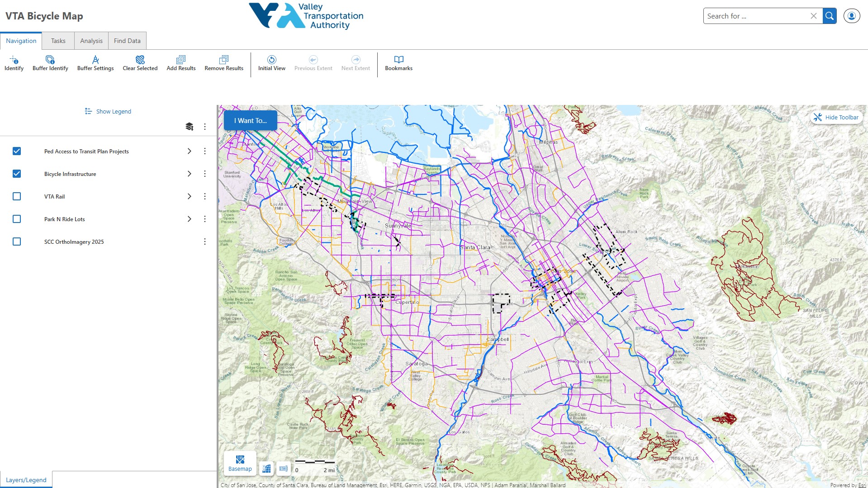Open the Basemap switcher
Image resolution: width=868 pixels, height=488 pixels.
tap(240, 464)
